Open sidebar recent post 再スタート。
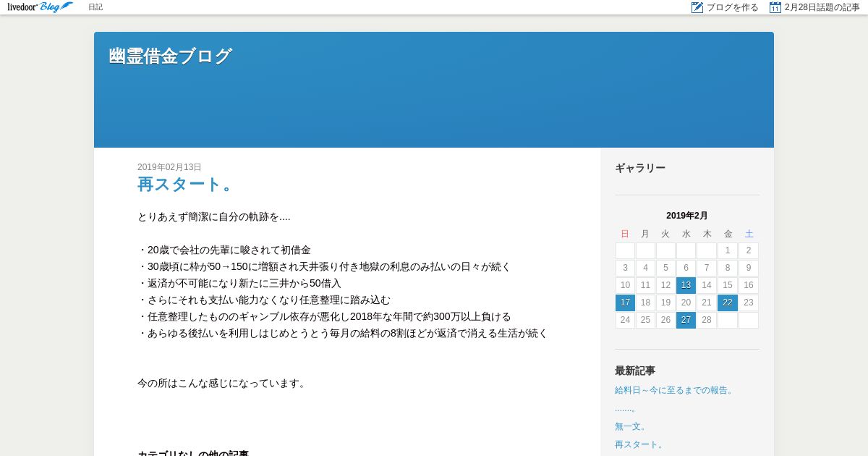This screenshot has height=456, width=868. [640, 444]
